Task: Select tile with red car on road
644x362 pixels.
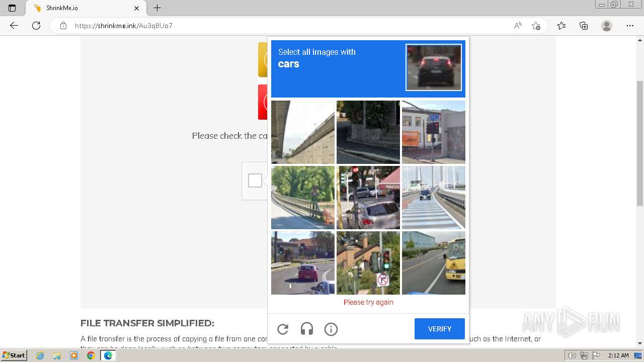Action: click(x=303, y=263)
